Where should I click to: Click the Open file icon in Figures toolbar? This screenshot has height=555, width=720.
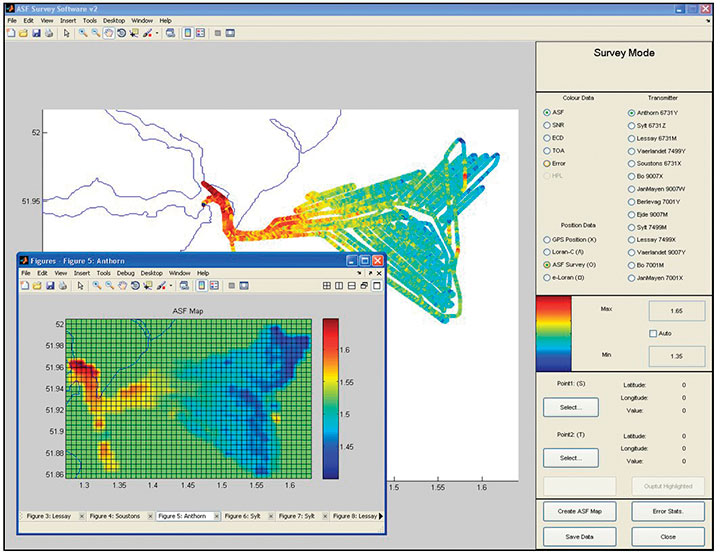tap(38, 286)
